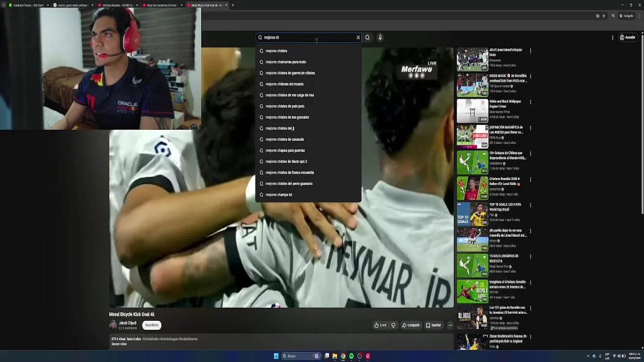The image size is (644, 362).
Task: Open thumbnail 'All of Lionel Messi's bicycle kicks'
Action: 472,59
